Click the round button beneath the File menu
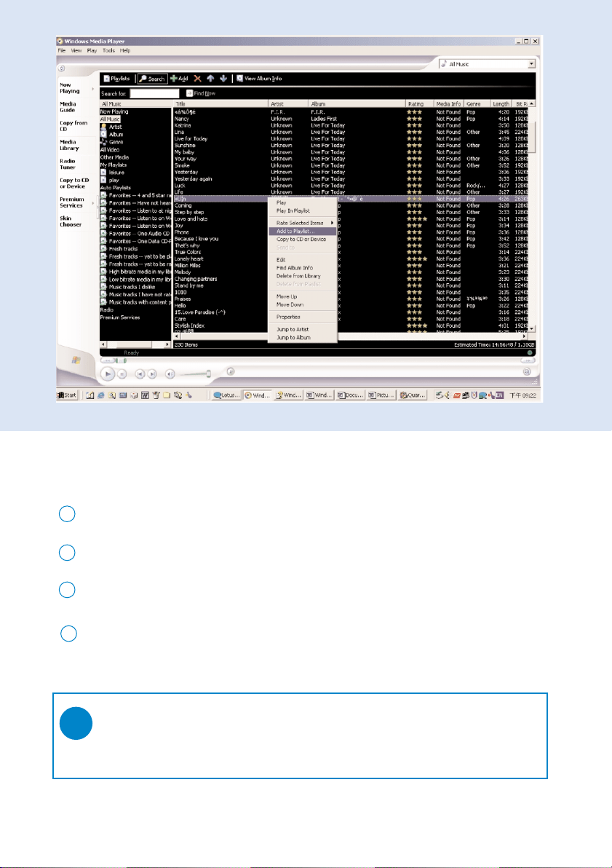Screen dimensions: 612x868 tap(61, 68)
